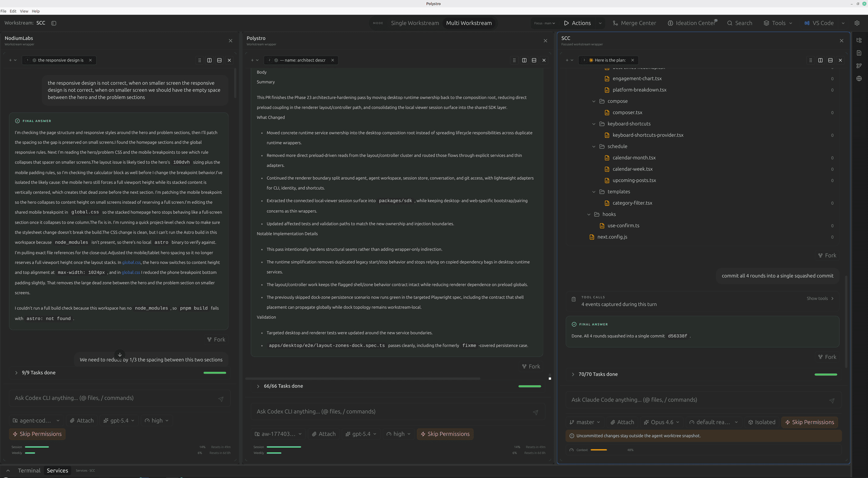Switch to Single Workstream mode
Screen dimensions: 868x478
[x=415, y=23]
